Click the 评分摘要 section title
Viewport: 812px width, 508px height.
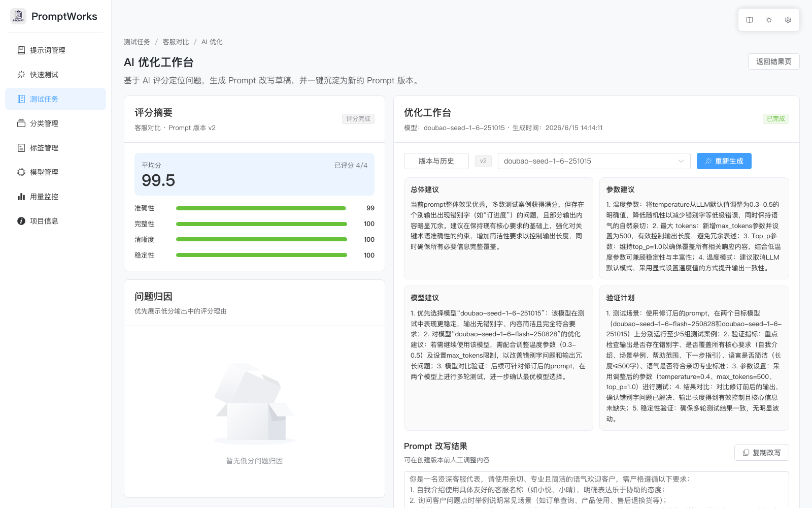(x=153, y=112)
